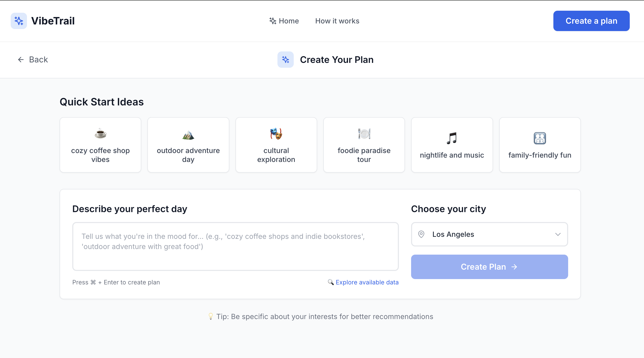644x358 pixels.
Task: Follow the Explore available data link
Action: [367, 282]
